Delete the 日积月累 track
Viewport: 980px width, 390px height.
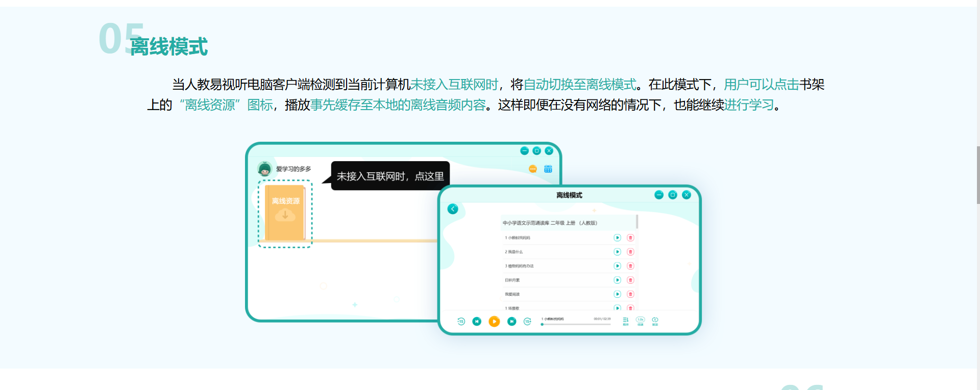[x=630, y=280]
